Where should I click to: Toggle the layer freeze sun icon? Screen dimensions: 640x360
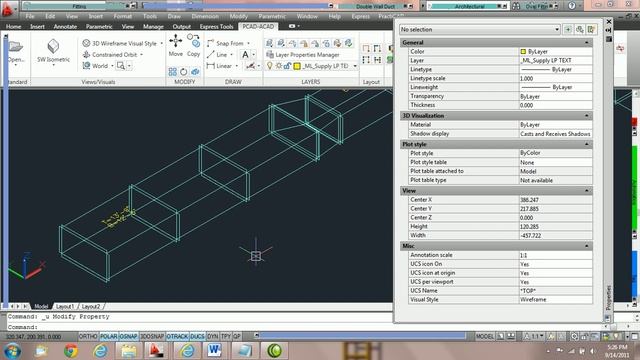[x=278, y=66]
